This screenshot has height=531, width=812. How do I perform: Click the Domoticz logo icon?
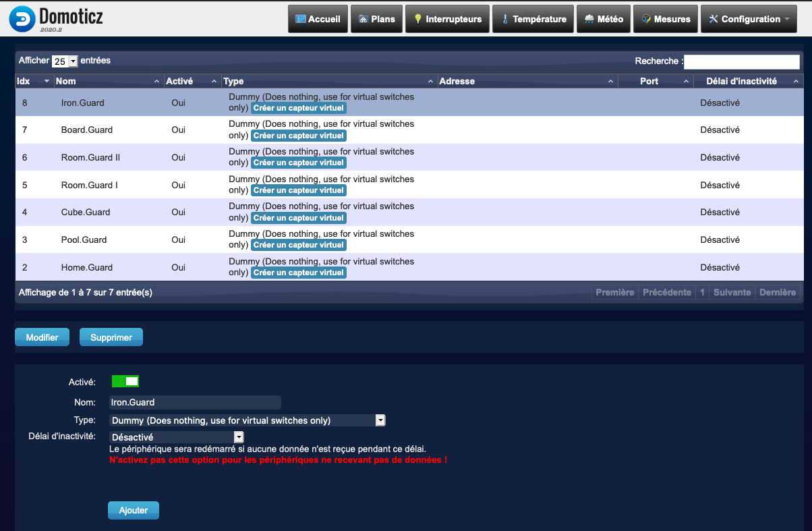point(22,20)
